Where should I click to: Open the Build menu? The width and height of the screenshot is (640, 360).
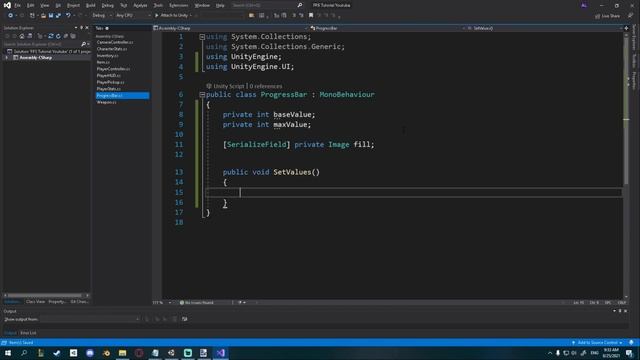point(91,5)
